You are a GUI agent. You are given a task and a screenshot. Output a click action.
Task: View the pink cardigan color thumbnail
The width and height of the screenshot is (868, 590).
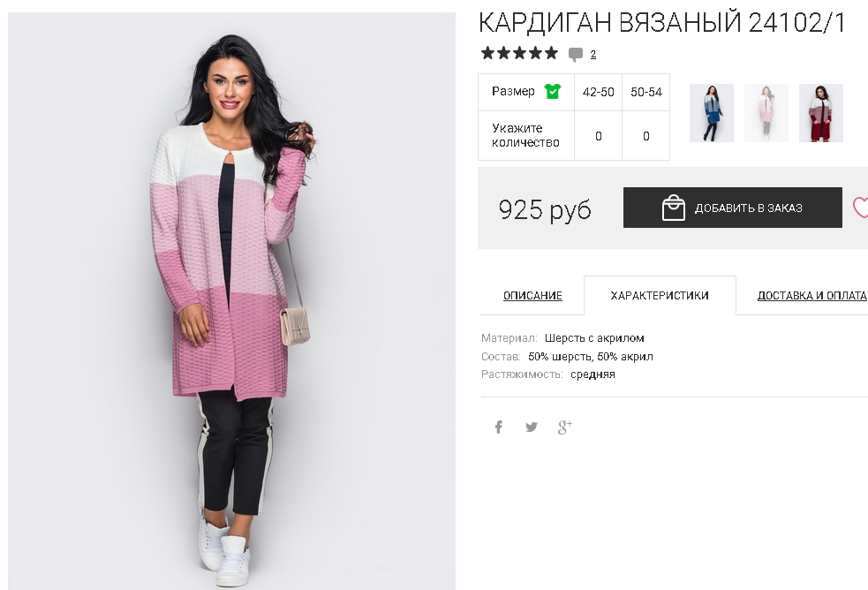(766, 113)
